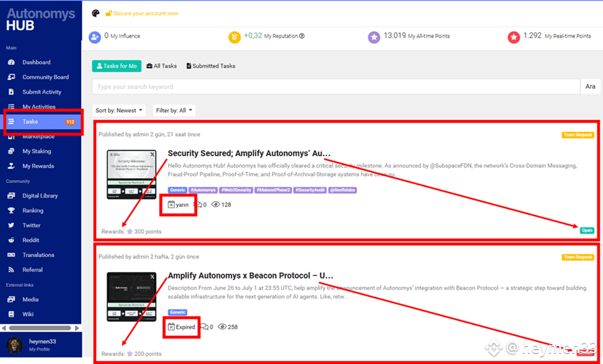
Task: Focus the search keyword input field
Action: click(x=336, y=87)
